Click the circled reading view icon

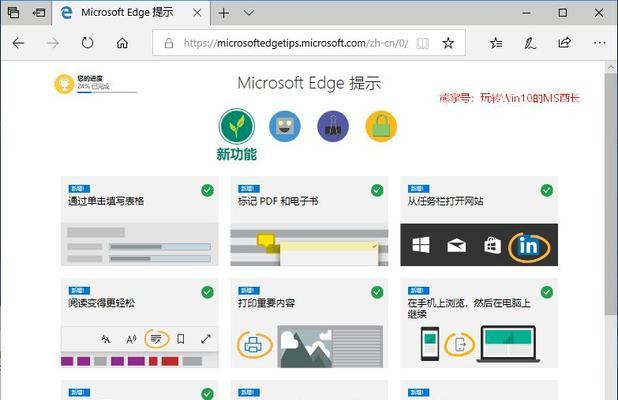(x=156, y=339)
